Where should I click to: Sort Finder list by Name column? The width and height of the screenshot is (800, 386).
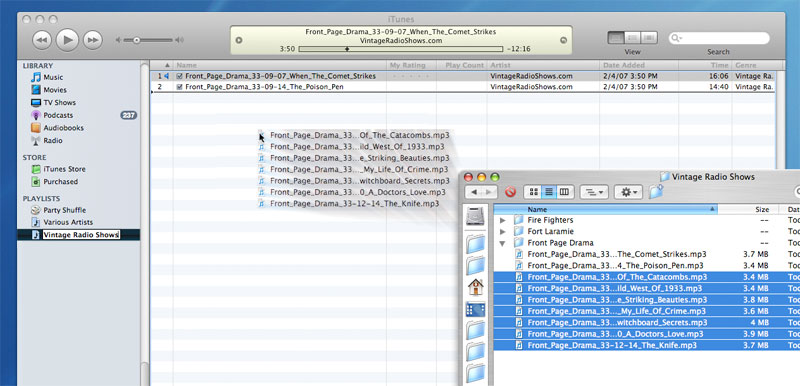(x=606, y=209)
